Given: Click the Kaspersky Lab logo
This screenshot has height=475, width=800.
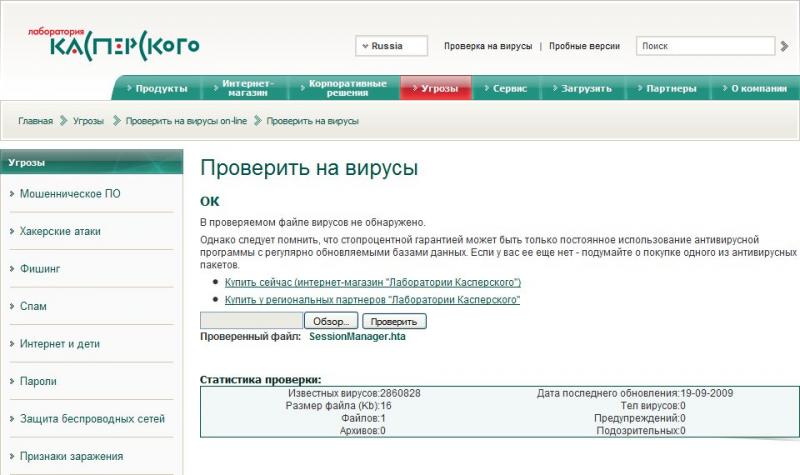Looking at the screenshot, I should pos(113,43).
